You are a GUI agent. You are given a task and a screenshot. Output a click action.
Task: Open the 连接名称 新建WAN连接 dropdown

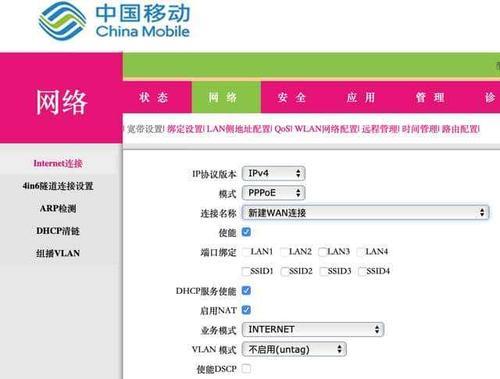coord(365,213)
